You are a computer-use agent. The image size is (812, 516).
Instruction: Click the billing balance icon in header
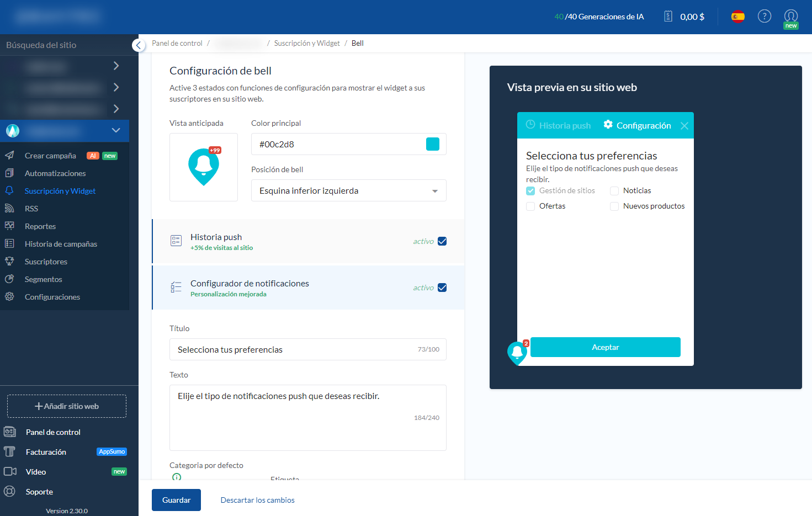coord(668,17)
